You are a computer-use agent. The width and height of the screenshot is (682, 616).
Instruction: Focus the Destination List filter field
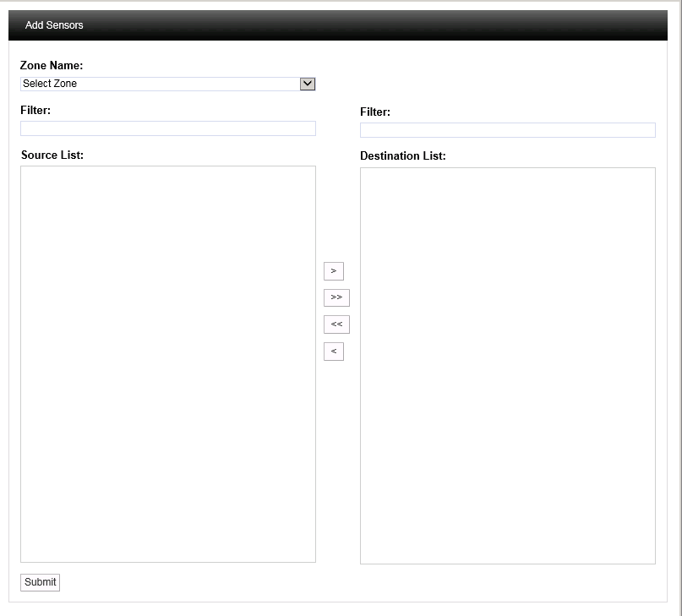coord(507,130)
